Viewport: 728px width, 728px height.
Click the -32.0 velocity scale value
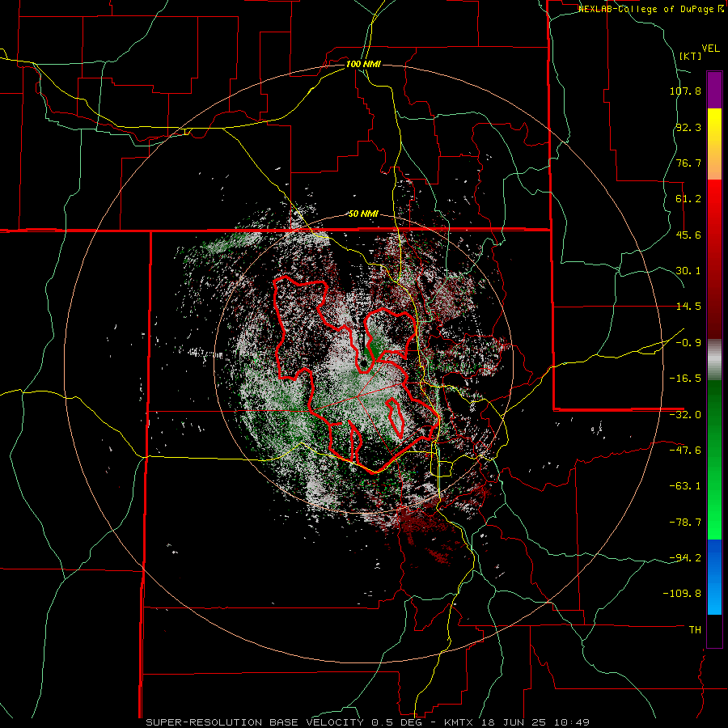coord(685,415)
